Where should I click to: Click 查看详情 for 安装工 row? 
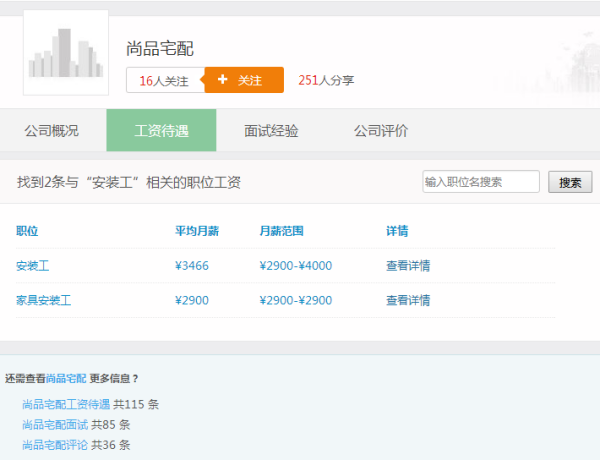(x=408, y=266)
